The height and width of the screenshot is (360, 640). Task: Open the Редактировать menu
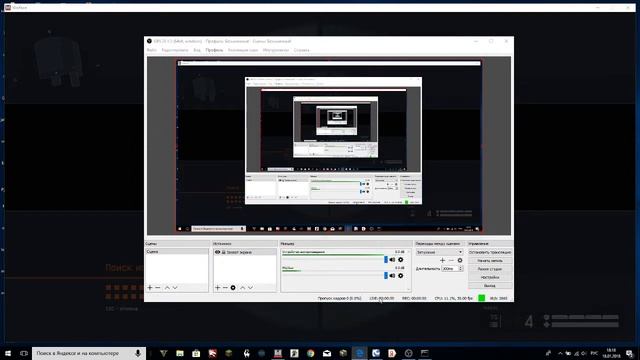[175, 50]
